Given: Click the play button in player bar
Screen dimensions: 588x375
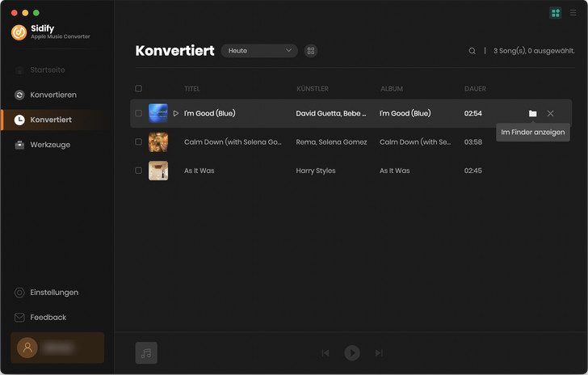Looking at the screenshot, I should tap(352, 353).
